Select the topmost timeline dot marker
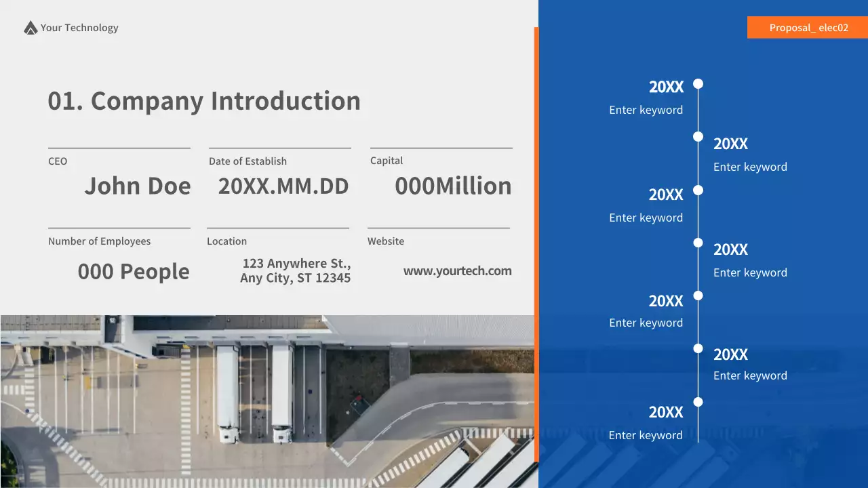Image resolution: width=868 pixels, height=488 pixels. [x=698, y=84]
